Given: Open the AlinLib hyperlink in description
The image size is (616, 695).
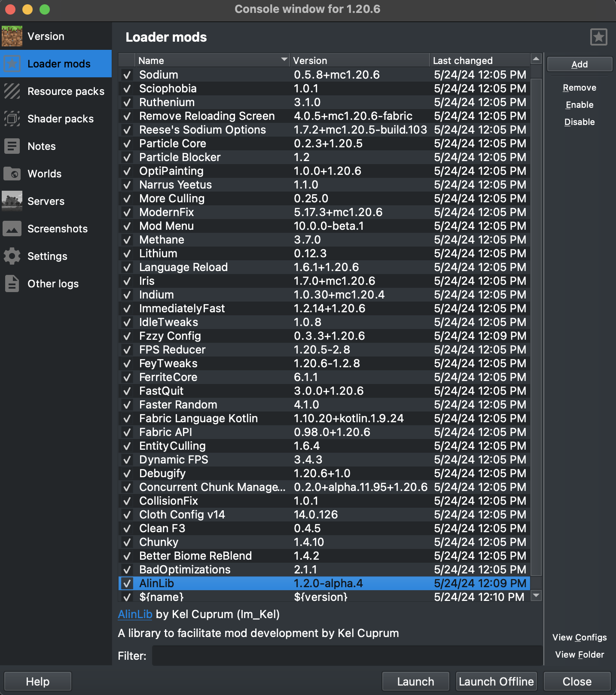Looking at the screenshot, I should [x=135, y=614].
